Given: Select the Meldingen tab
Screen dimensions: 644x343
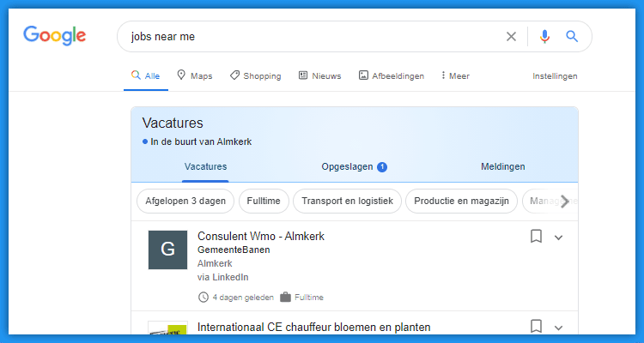Looking at the screenshot, I should click(503, 166).
